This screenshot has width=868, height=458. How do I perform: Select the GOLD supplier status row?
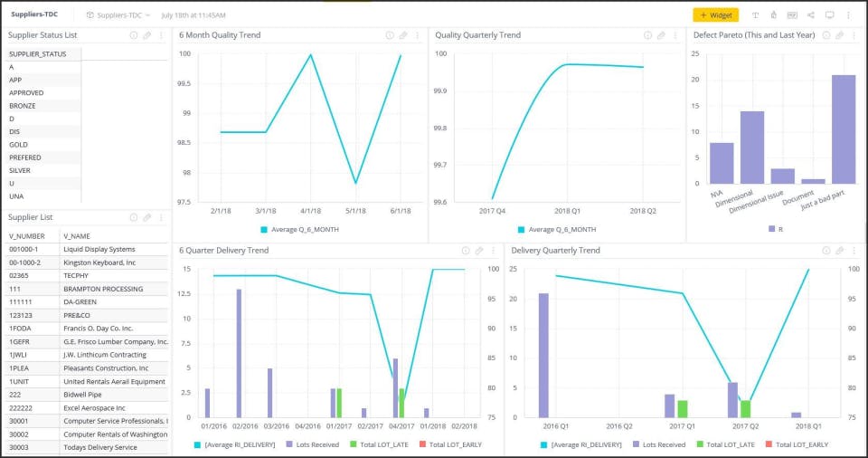(43, 145)
